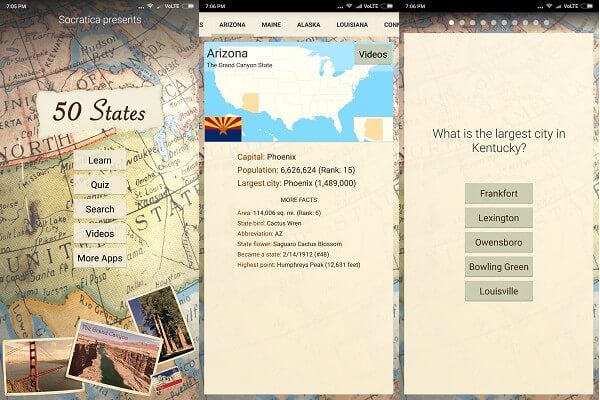Switch to the MAINE tab

tap(271, 24)
